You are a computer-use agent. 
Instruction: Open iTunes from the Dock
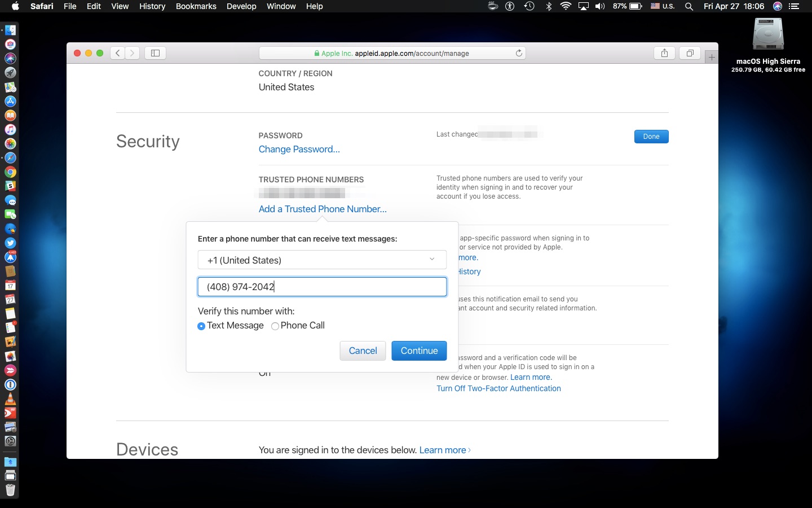point(10,129)
